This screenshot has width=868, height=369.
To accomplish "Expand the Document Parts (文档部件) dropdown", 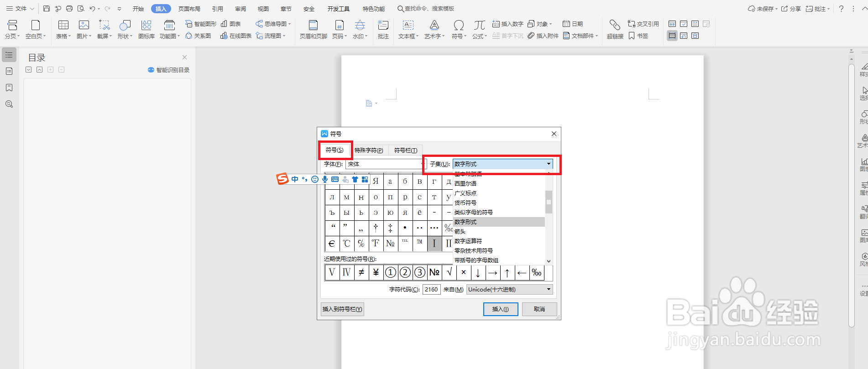I will [x=596, y=36].
